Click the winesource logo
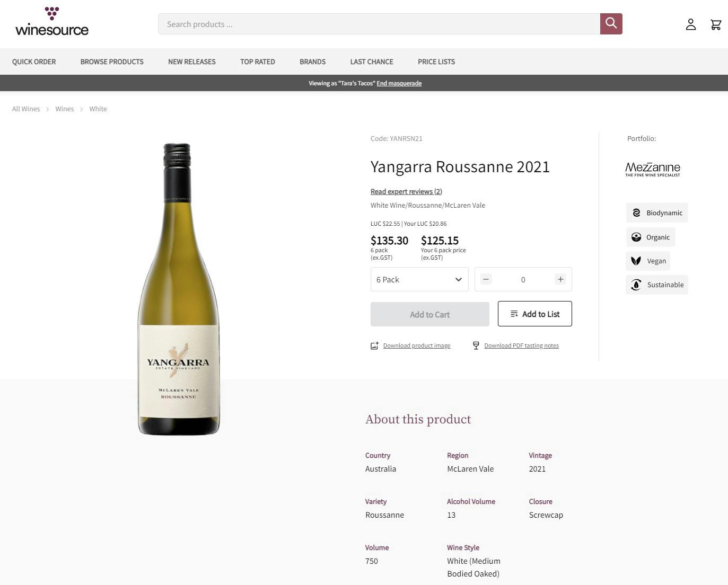This screenshot has height=585, width=728. coord(52,22)
